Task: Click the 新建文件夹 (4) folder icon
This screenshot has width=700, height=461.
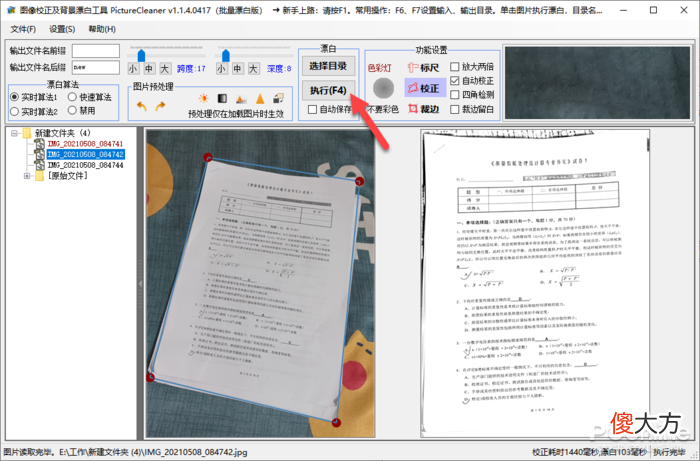Action: click(x=27, y=133)
